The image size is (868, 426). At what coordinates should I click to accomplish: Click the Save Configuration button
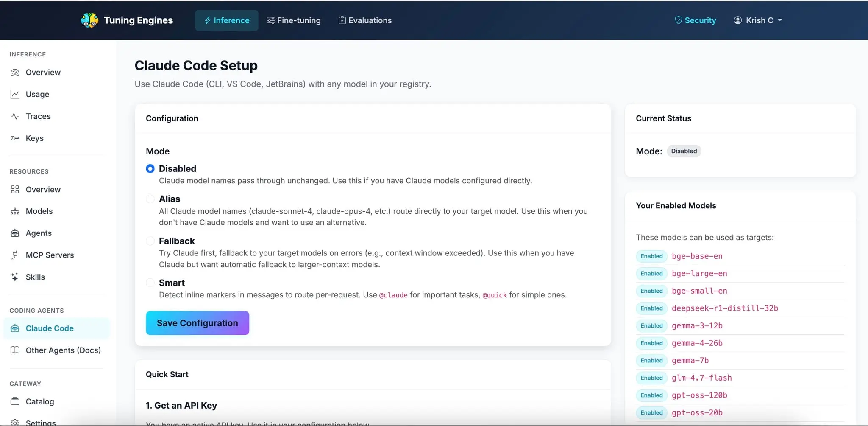tap(198, 323)
